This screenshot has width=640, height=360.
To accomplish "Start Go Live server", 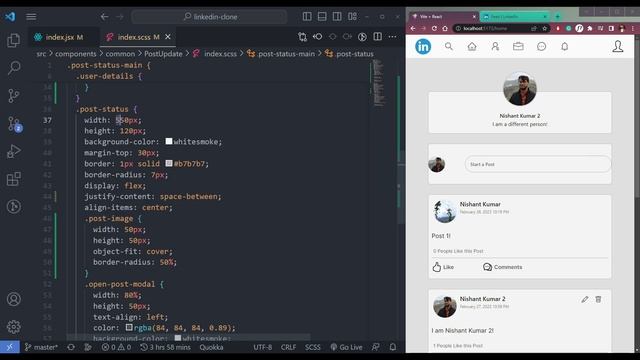I will pyautogui.click(x=346, y=347).
